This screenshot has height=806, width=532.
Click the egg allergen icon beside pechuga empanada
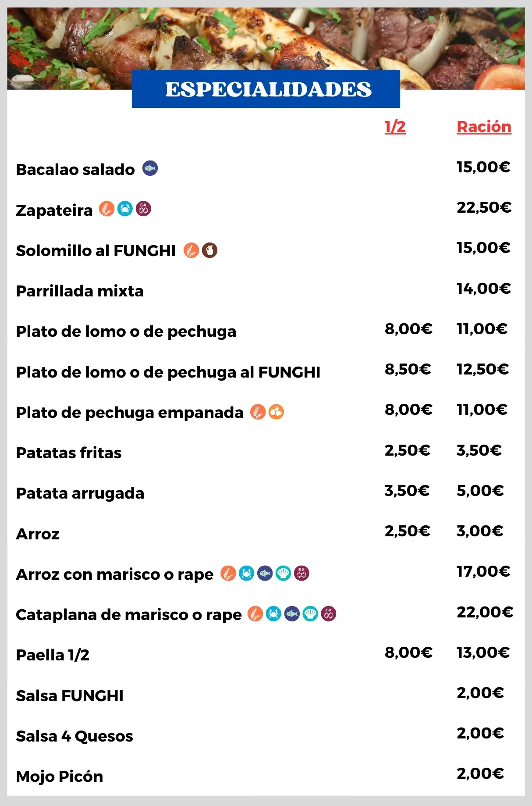coord(276,412)
